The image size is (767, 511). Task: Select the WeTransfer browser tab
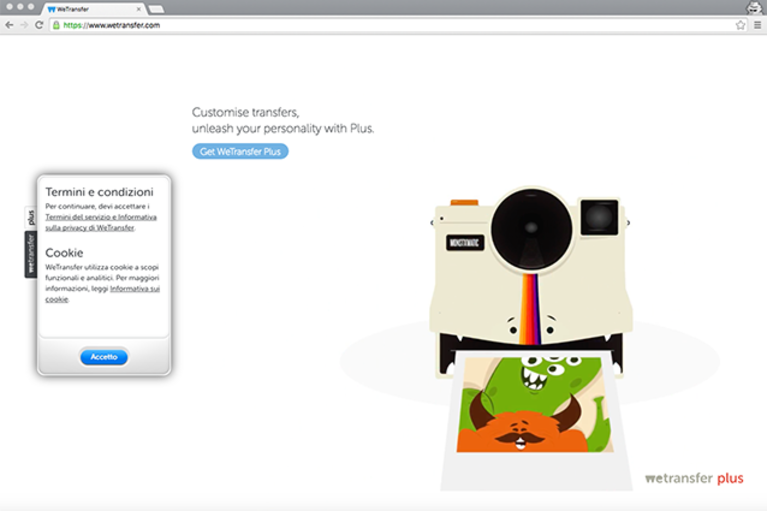click(x=94, y=9)
